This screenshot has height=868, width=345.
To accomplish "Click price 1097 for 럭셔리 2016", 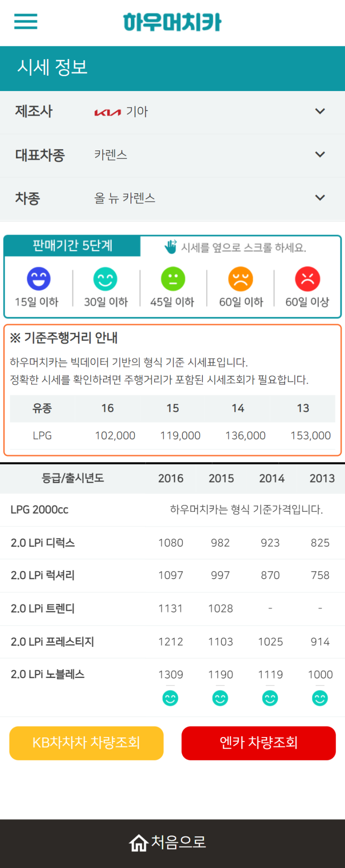I will (x=171, y=575).
